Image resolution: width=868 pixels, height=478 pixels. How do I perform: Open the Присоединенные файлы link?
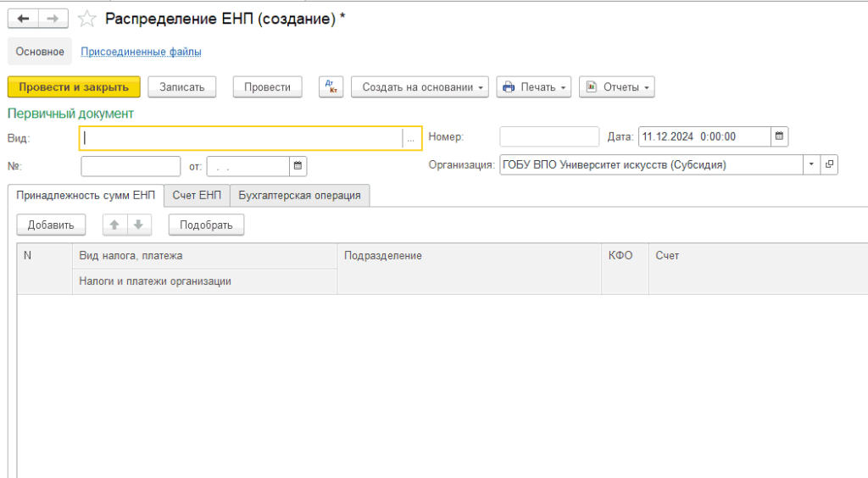[141, 52]
